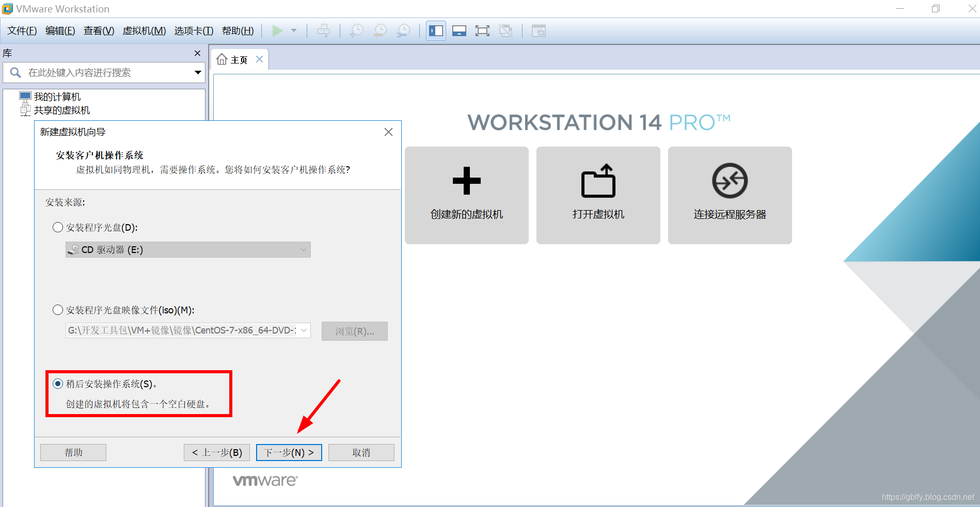980x507 pixels.
Task: Click the 下一步(N) button
Action: click(x=289, y=453)
